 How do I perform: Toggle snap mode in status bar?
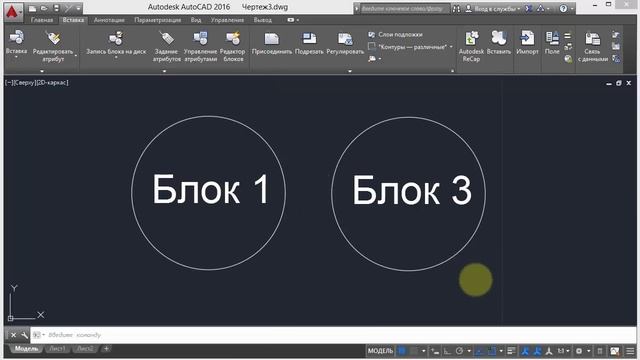(x=414, y=351)
